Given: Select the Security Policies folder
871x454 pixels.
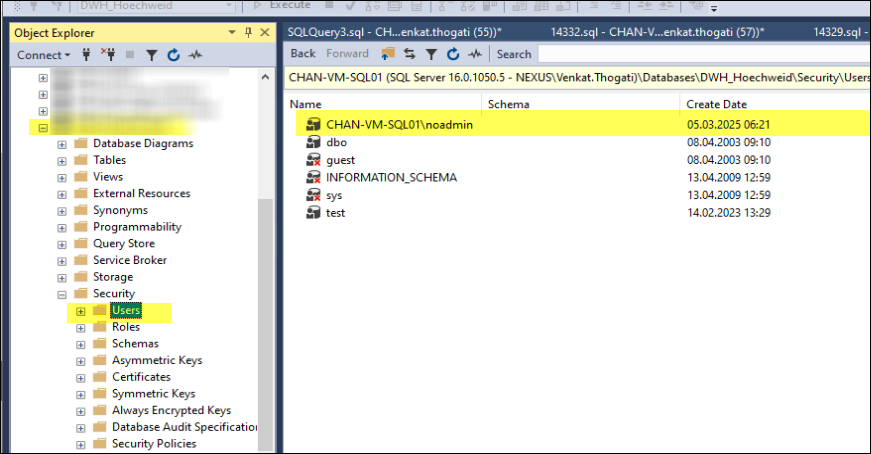Looking at the screenshot, I should (154, 443).
